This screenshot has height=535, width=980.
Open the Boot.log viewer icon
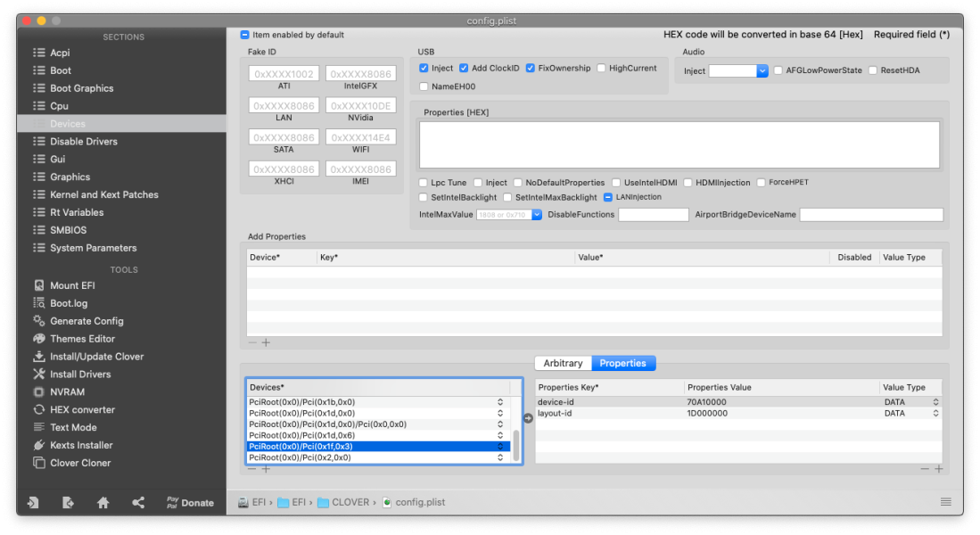pos(39,304)
